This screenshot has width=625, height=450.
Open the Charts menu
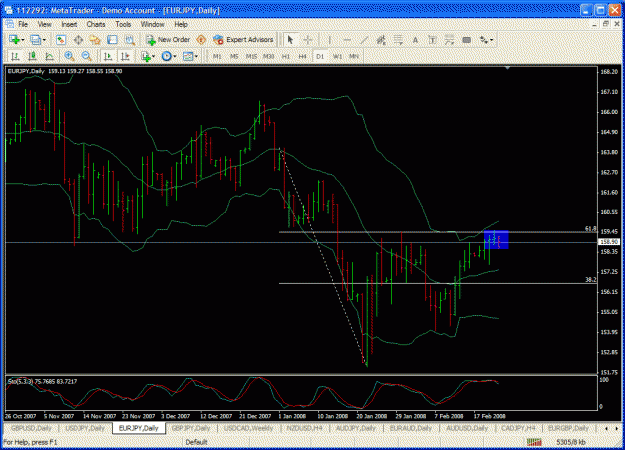[x=96, y=24]
